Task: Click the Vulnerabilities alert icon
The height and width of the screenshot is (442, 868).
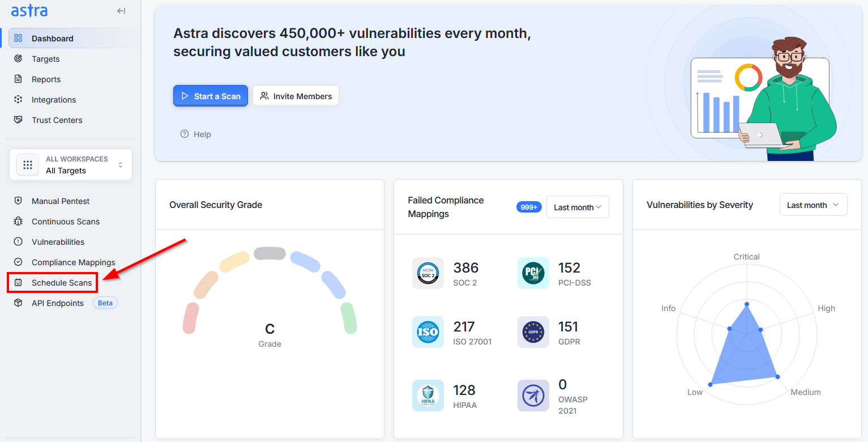Action: tap(18, 242)
